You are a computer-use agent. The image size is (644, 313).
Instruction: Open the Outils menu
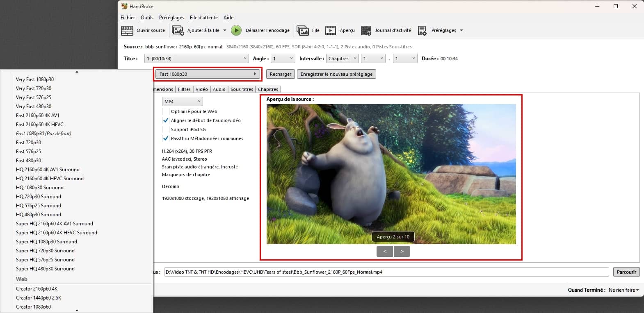pyautogui.click(x=147, y=18)
